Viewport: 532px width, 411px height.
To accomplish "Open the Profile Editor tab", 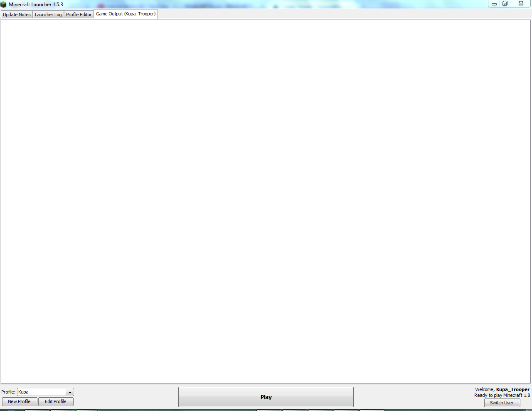I will coord(79,15).
